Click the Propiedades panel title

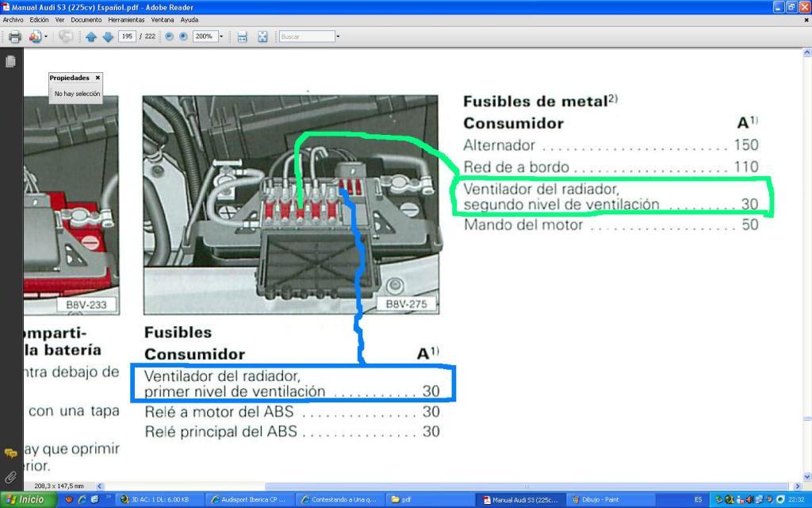click(x=70, y=78)
